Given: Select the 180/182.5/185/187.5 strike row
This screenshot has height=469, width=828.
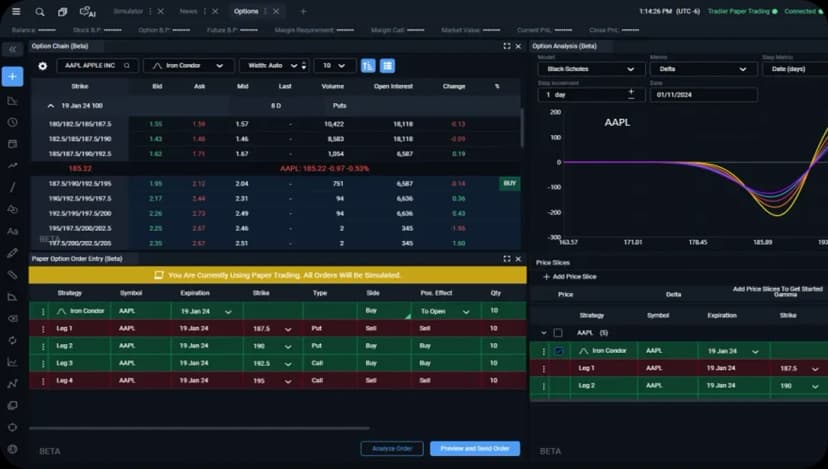Looking at the screenshot, I should [x=276, y=124].
